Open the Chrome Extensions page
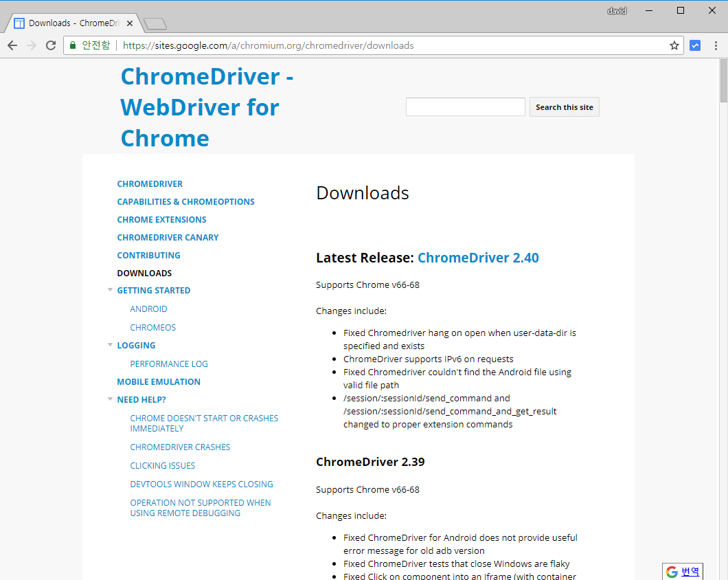This screenshot has height=580, width=728. point(161,220)
